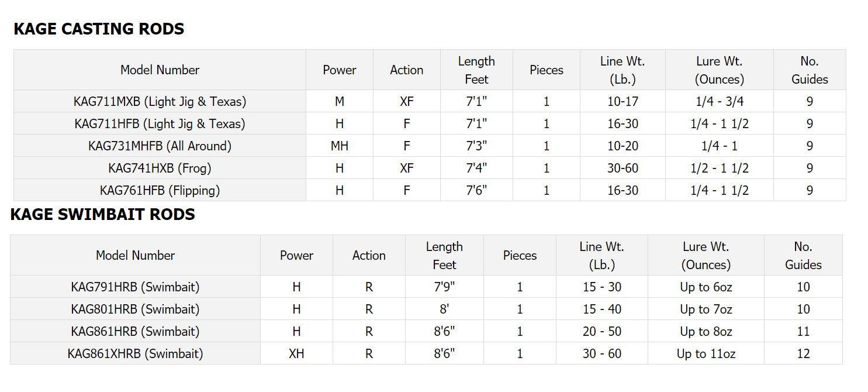Click the KAGE CASTING RODS heading

point(99,29)
